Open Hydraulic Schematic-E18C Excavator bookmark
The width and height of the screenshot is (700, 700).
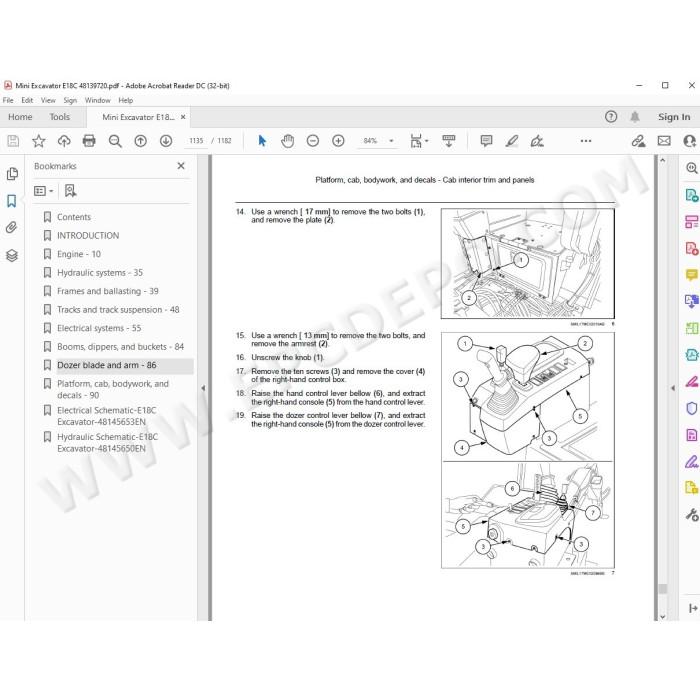point(107,442)
